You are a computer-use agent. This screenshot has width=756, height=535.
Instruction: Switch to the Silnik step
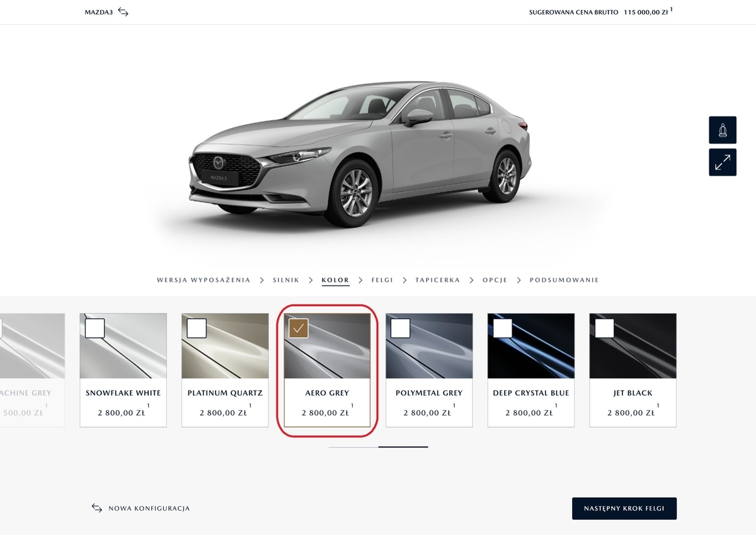(x=286, y=280)
